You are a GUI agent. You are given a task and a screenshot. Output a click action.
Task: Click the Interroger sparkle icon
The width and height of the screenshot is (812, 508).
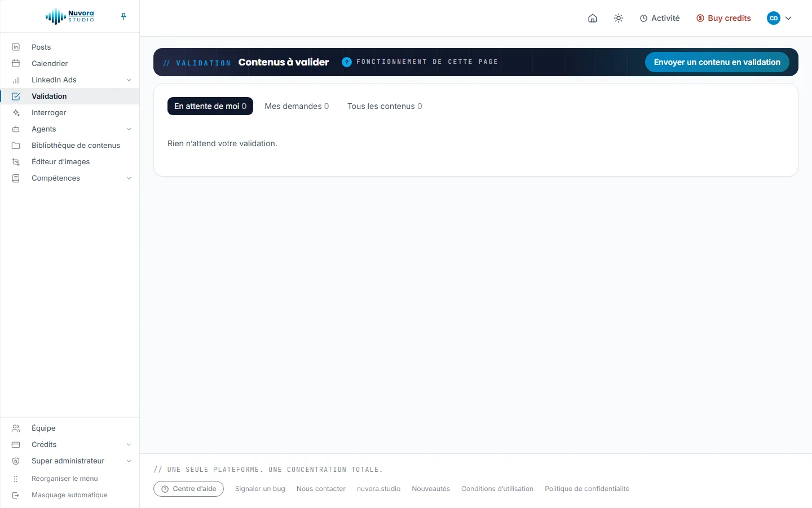tap(16, 112)
